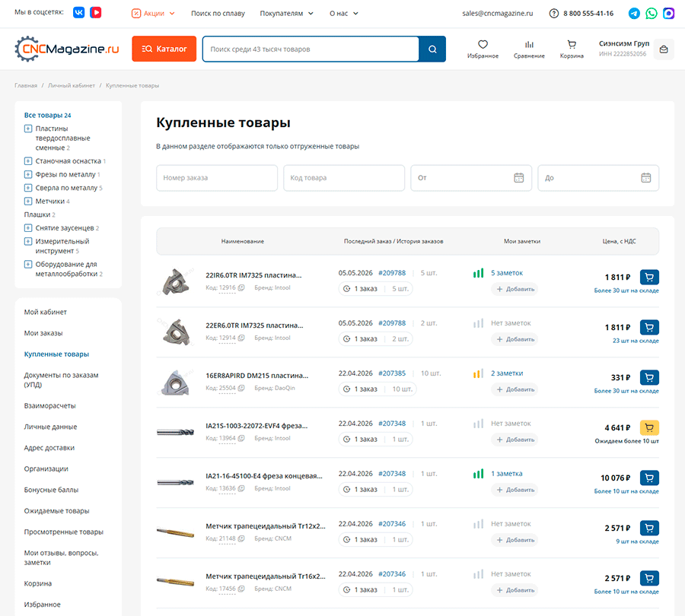Click Добавить note for 22ER6.0TR row
This screenshot has width=685, height=616.
[515, 339]
